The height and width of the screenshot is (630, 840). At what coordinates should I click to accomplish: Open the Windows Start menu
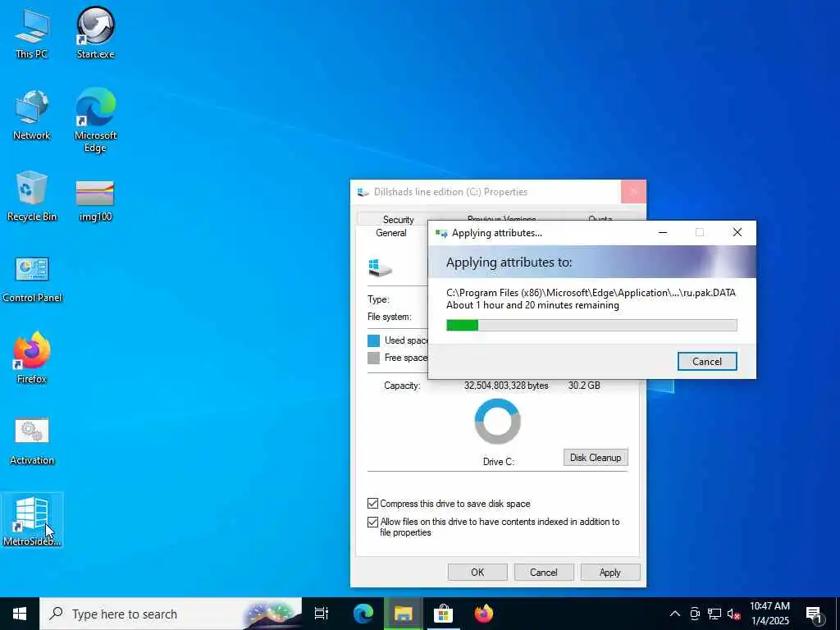[20, 614]
